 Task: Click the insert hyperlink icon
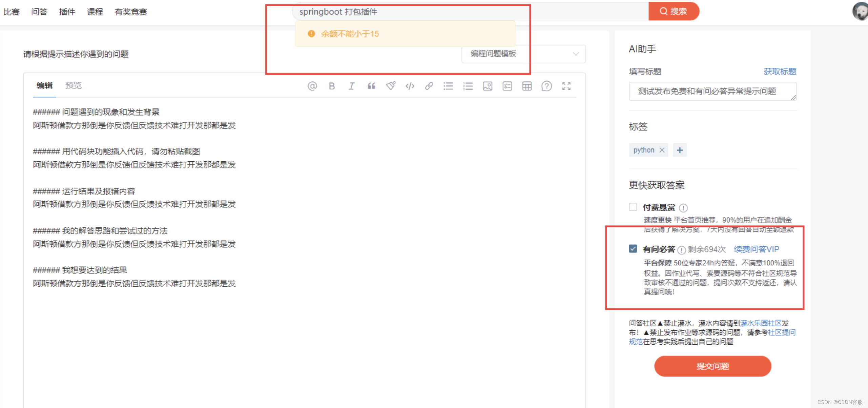429,86
